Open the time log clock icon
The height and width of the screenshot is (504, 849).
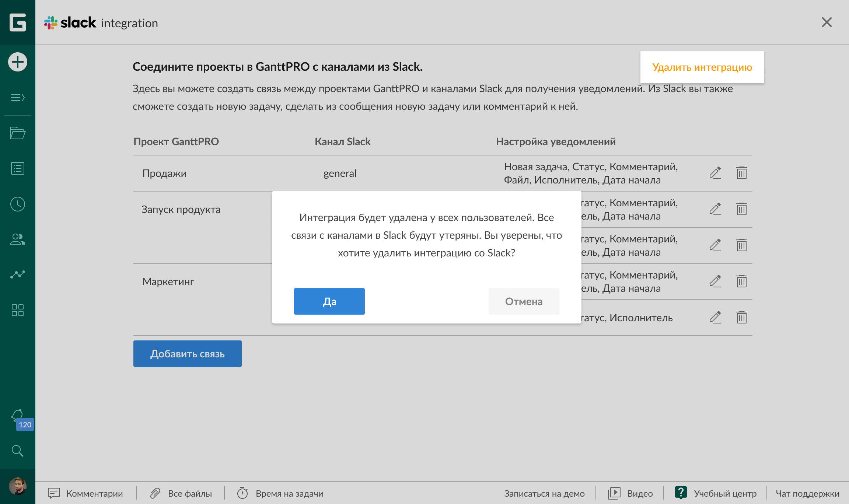[17, 204]
